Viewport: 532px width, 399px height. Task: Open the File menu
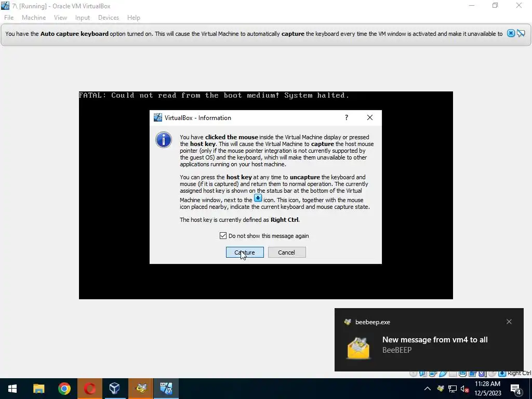9,18
